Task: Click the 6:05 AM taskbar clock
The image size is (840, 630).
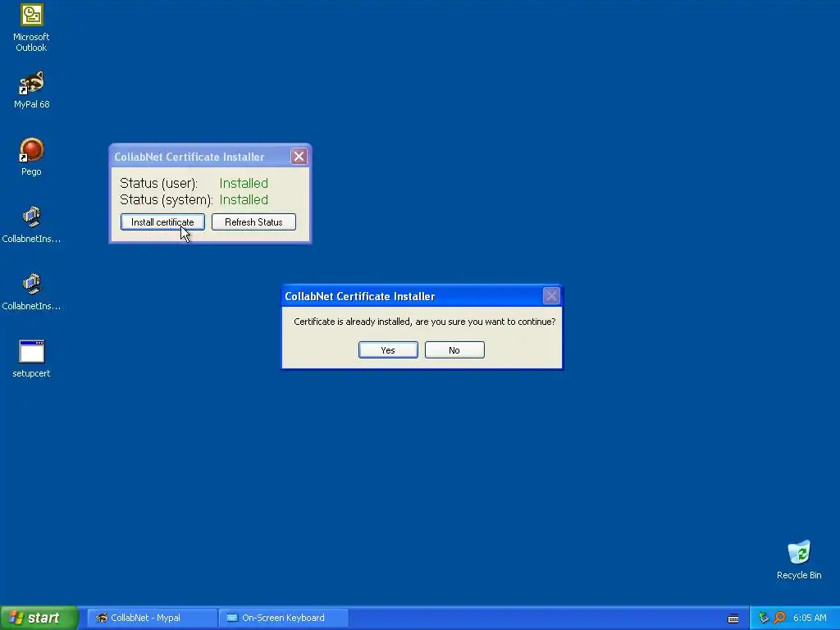Action: 810,618
